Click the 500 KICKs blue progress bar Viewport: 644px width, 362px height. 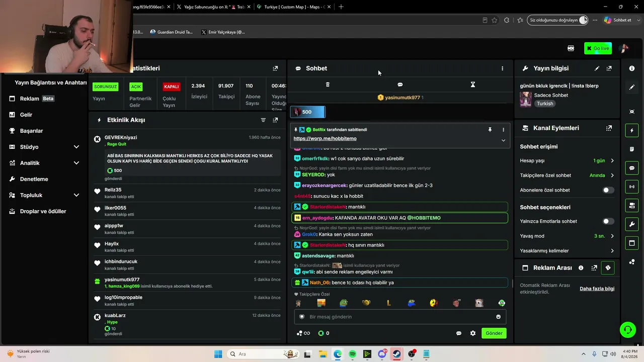click(x=308, y=112)
